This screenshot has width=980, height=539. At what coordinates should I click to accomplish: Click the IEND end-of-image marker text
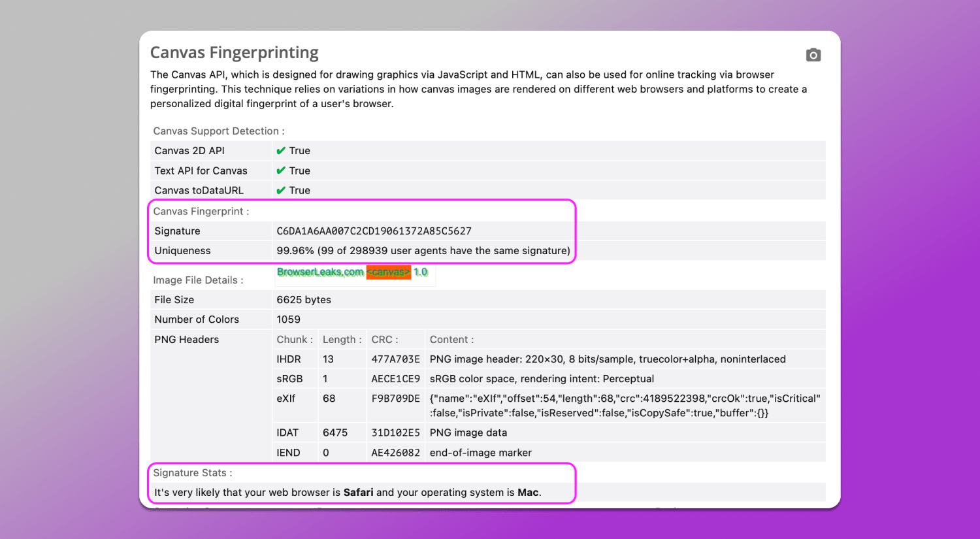click(x=480, y=453)
